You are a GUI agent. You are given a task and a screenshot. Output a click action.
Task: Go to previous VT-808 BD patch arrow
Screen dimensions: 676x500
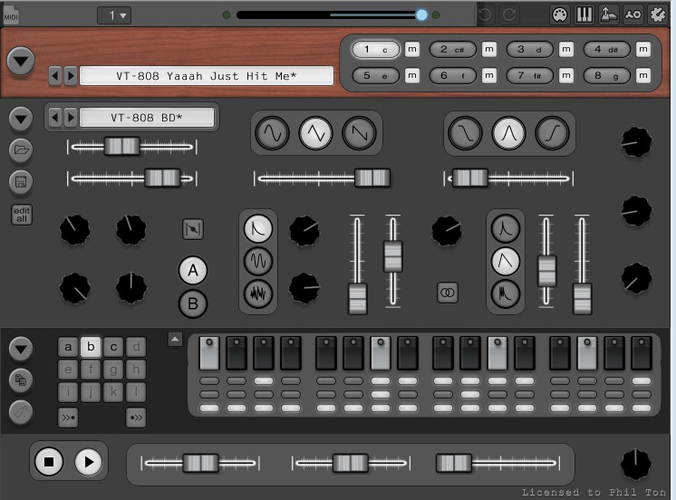click(55, 117)
